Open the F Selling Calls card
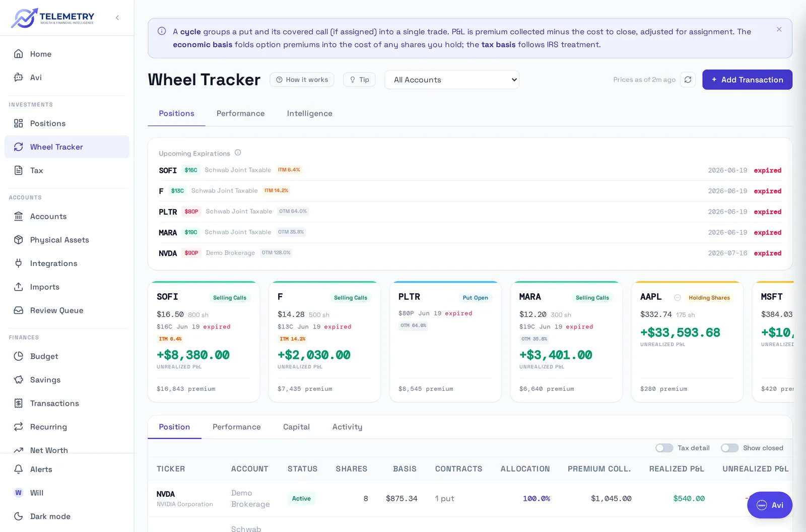Viewport: 806px width, 532px height. click(x=324, y=342)
